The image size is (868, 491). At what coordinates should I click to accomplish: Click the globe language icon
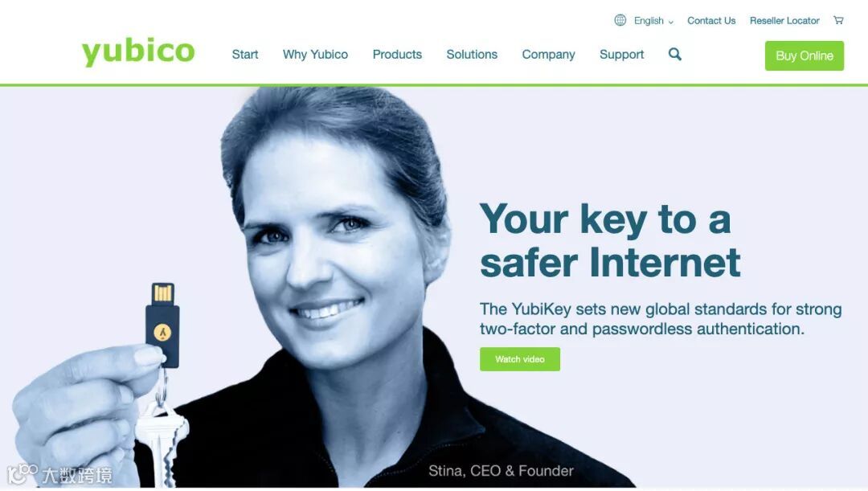[x=620, y=20]
